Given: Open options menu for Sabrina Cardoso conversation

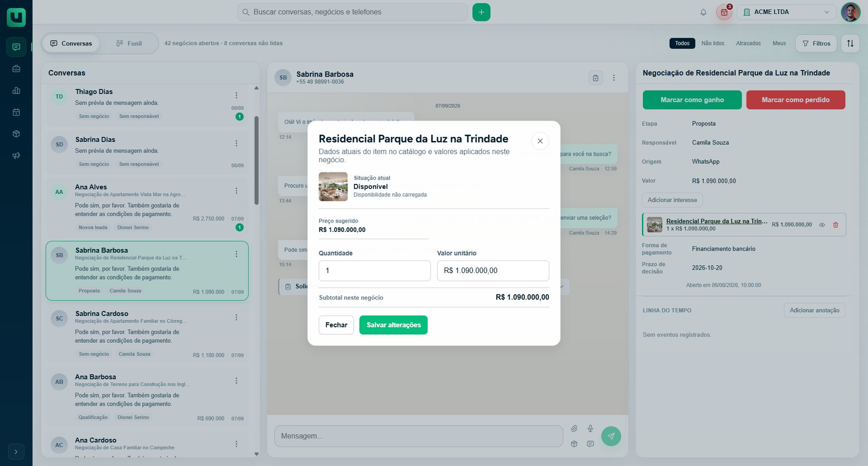Looking at the screenshot, I should point(236,317).
